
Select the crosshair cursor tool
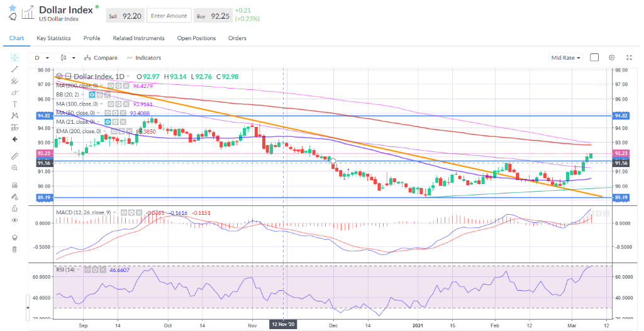(15, 58)
